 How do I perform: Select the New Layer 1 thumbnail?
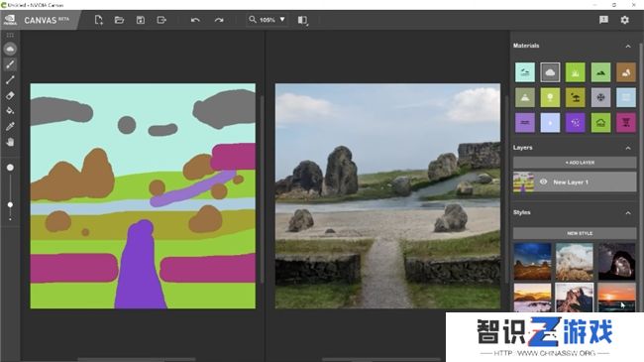click(x=524, y=181)
